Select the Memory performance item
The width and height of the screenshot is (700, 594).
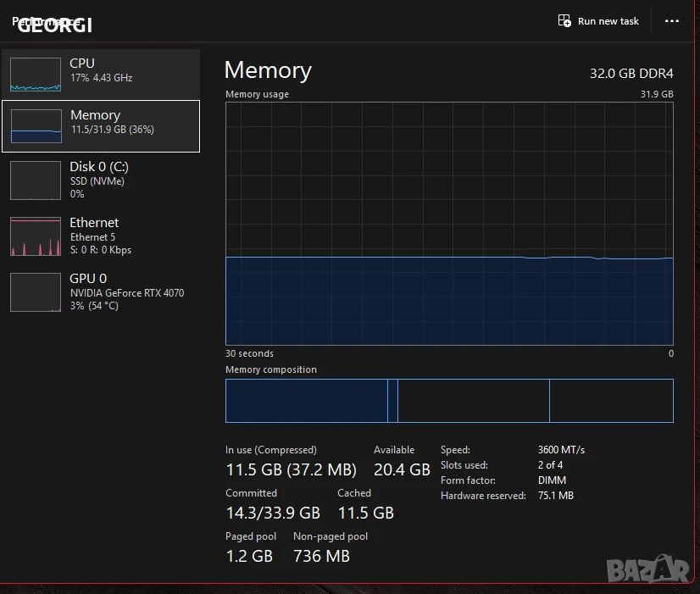click(101, 126)
